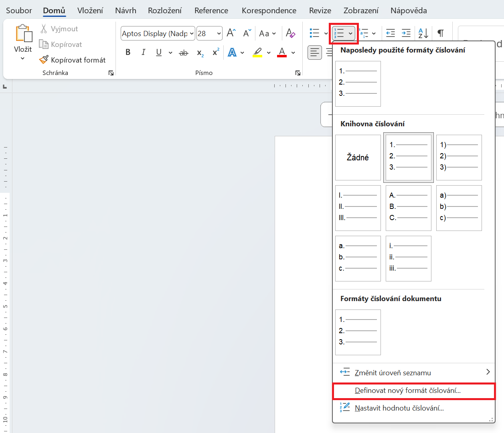Activate Kopírovat formát painter
The image size is (504, 433).
[x=73, y=60]
